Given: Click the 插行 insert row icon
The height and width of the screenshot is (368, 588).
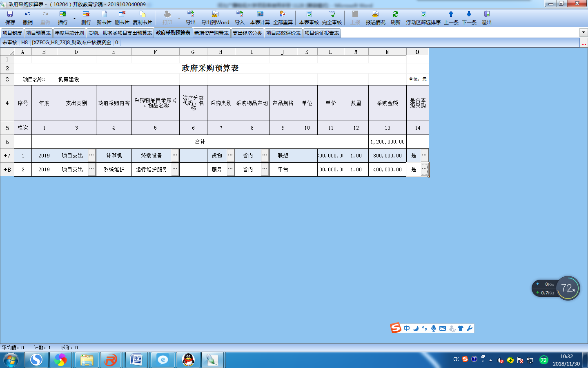Looking at the screenshot, I should (x=62, y=15).
